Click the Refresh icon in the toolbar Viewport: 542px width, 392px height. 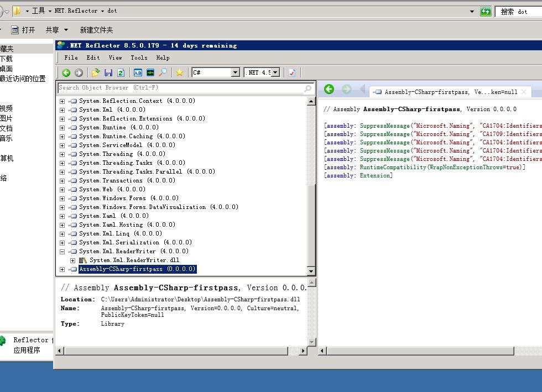[121, 72]
